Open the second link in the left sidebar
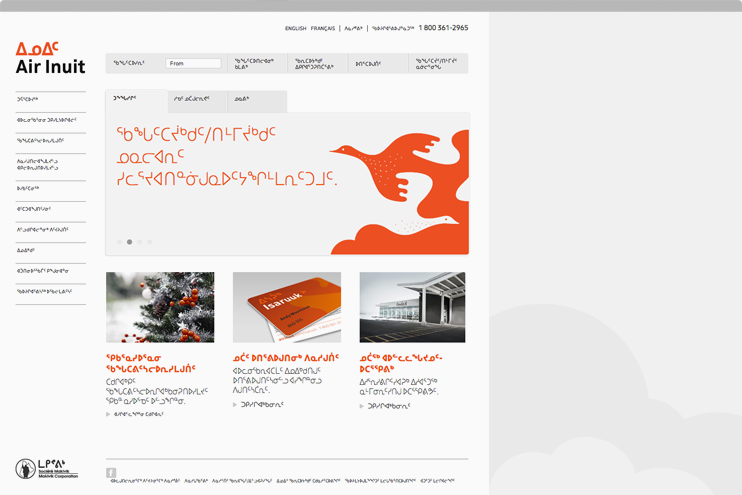This screenshot has width=742, height=495. pyautogui.click(x=46, y=120)
